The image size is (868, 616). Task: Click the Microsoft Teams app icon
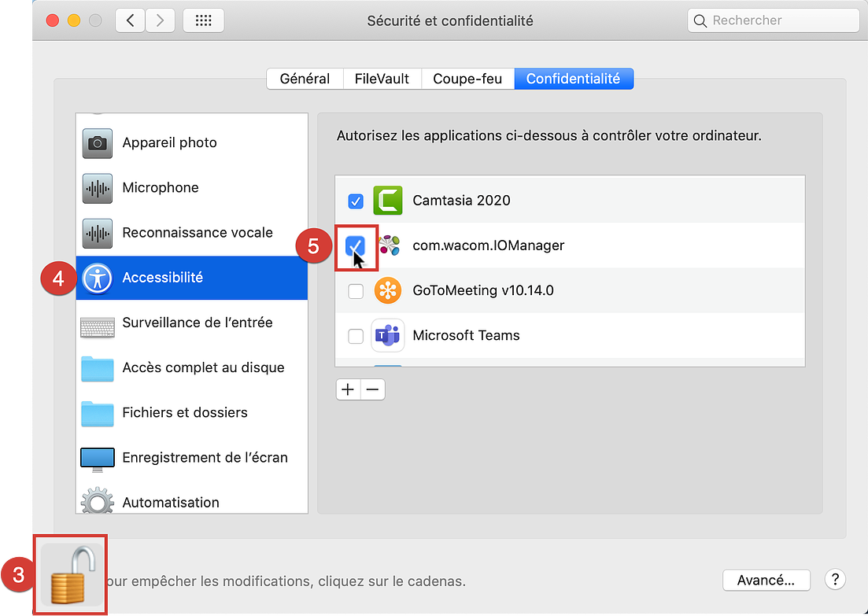point(387,335)
